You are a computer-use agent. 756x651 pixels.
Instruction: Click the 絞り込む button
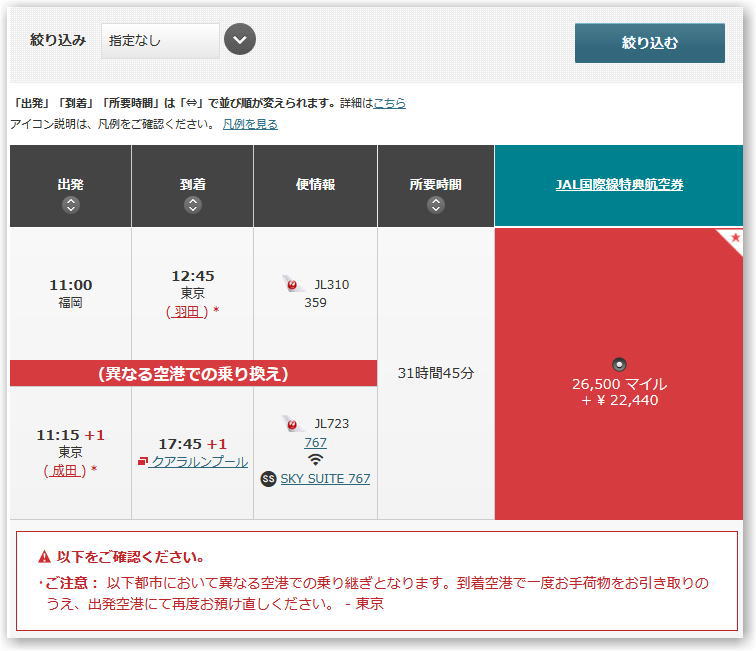coord(649,43)
